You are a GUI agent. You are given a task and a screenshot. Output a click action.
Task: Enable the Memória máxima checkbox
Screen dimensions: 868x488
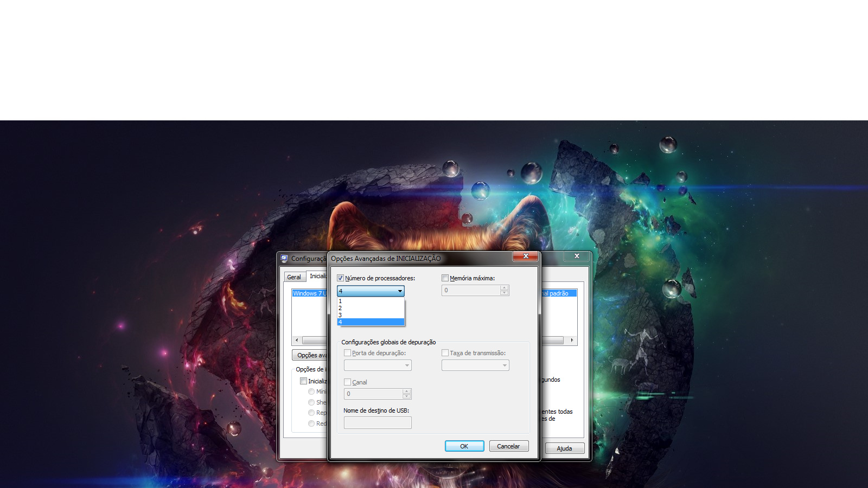click(x=445, y=278)
